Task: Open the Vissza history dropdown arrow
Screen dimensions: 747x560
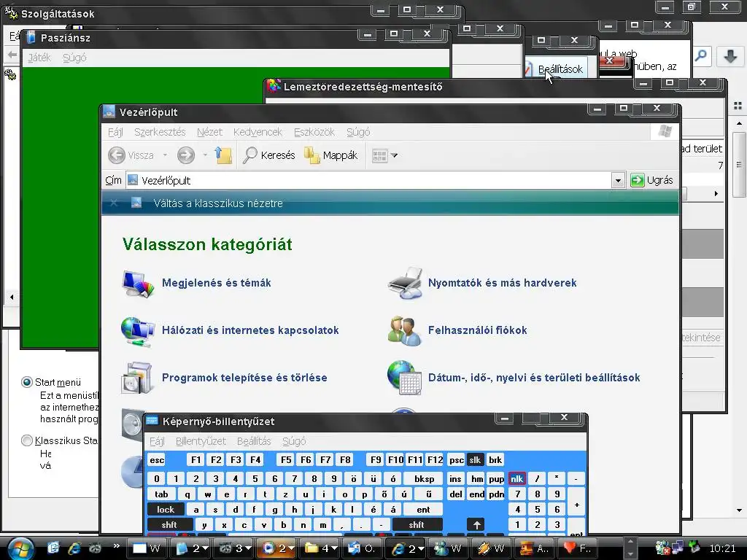Action: (x=165, y=155)
